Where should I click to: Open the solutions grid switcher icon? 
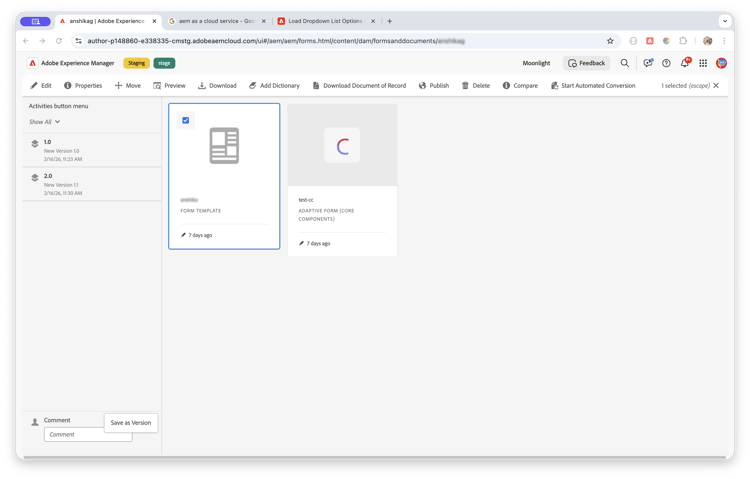click(x=703, y=63)
